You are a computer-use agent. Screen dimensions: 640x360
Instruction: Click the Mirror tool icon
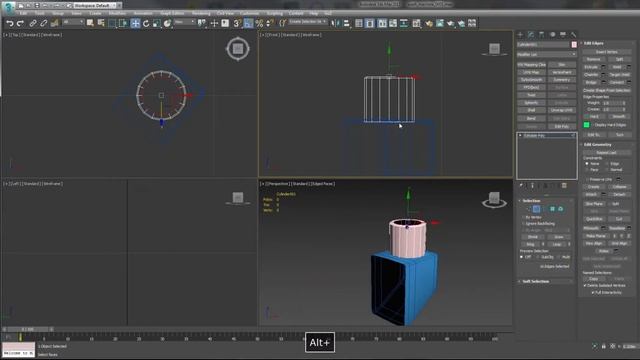[336, 23]
